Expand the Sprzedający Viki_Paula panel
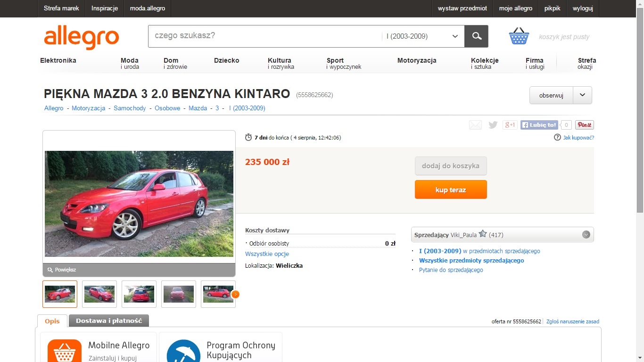The width and height of the screenshot is (644, 362). [586, 234]
